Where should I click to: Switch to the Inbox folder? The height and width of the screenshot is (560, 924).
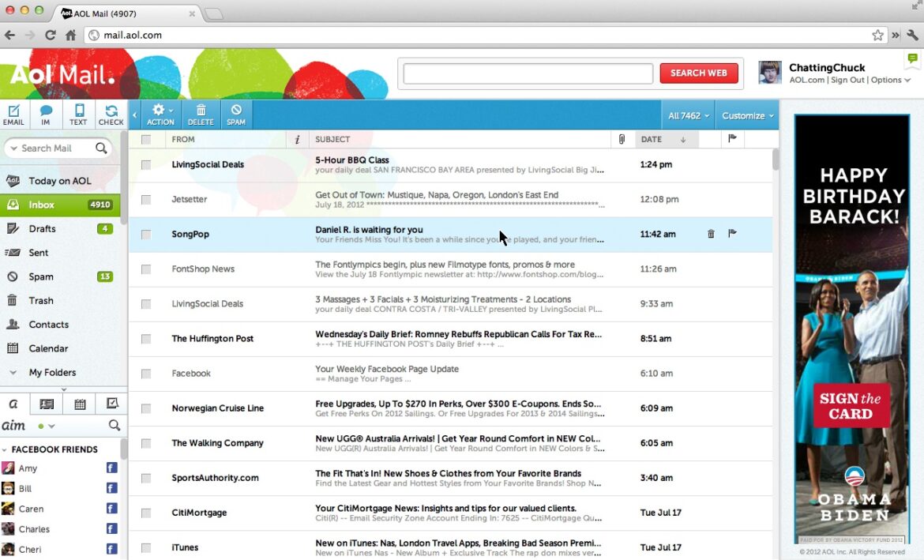pos(40,205)
